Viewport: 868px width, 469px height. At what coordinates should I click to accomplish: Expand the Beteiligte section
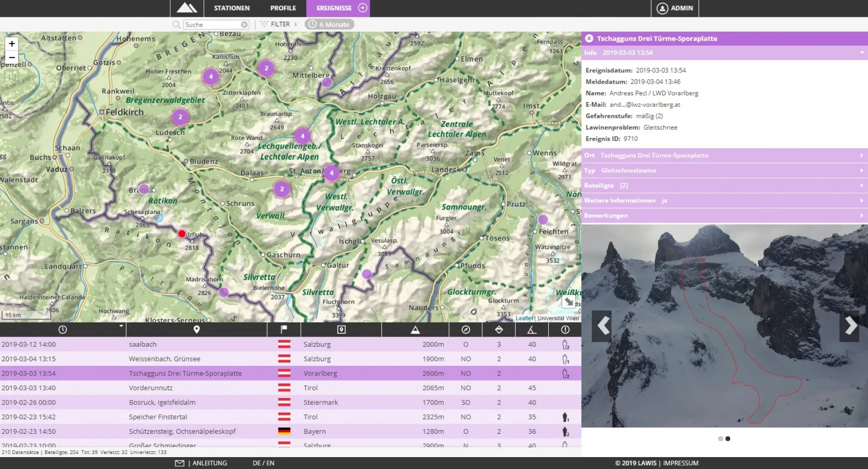pos(724,185)
